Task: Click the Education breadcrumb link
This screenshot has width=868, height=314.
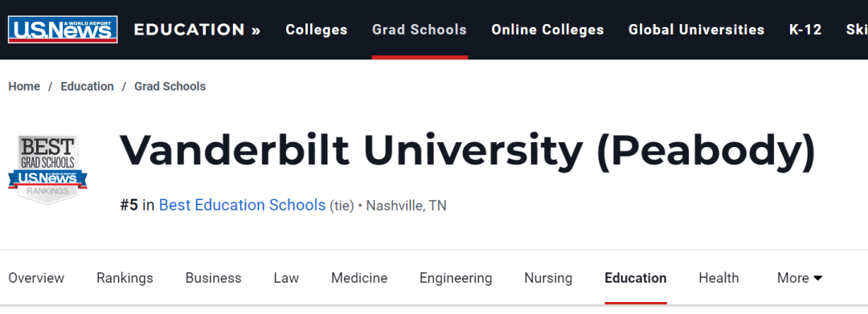Action: pos(87,86)
